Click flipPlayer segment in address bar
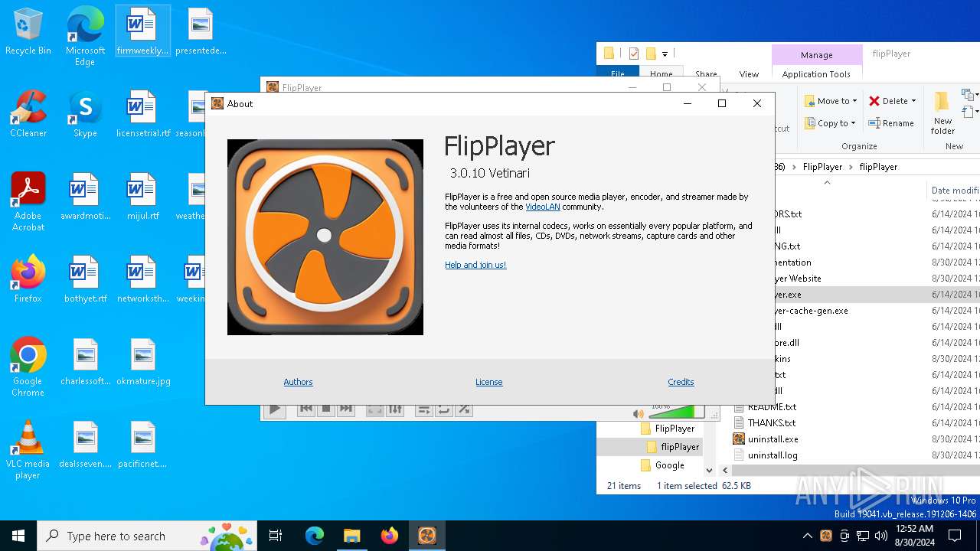 point(878,167)
